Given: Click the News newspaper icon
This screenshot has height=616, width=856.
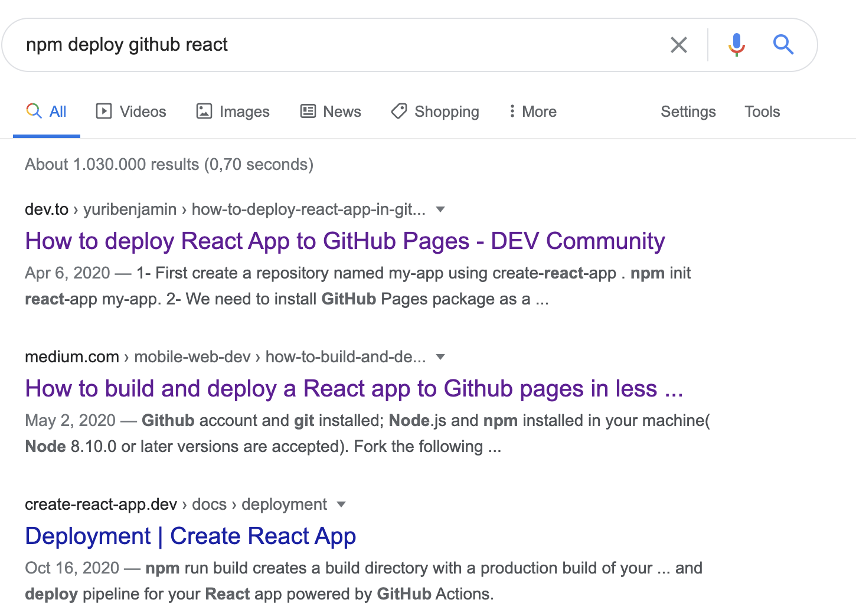Looking at the screenshot, I should pos(308,111).
